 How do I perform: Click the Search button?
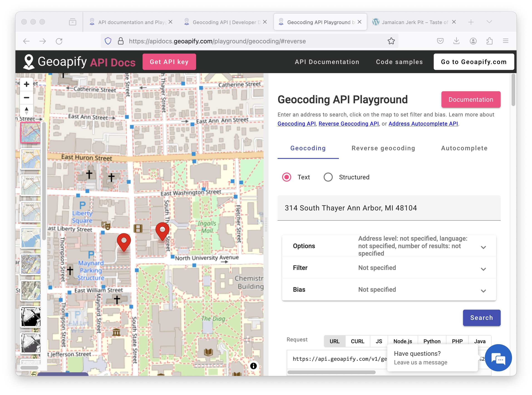click(x=481, y=318)
